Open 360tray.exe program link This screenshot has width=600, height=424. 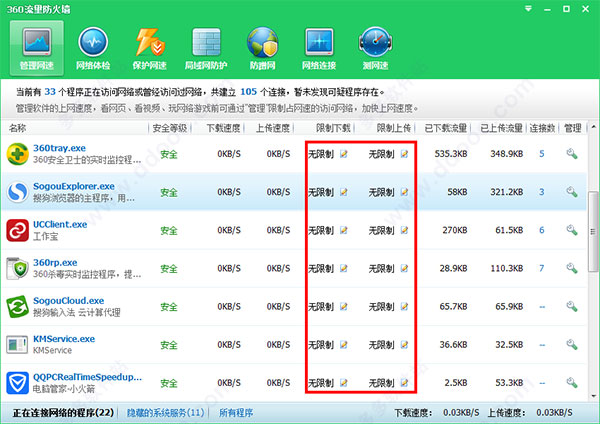coord(59,148)
